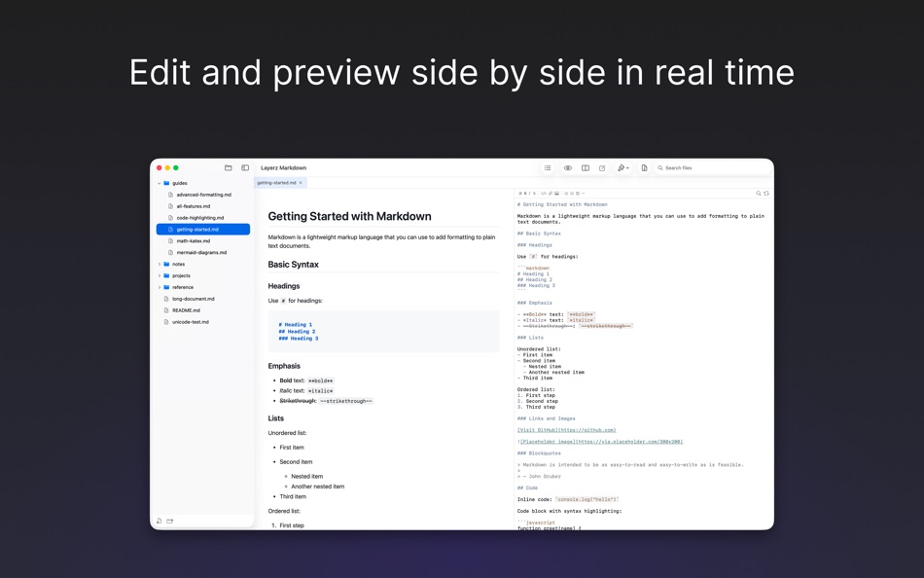Click the Search files field
924x578 pixels.
[712, 168]
